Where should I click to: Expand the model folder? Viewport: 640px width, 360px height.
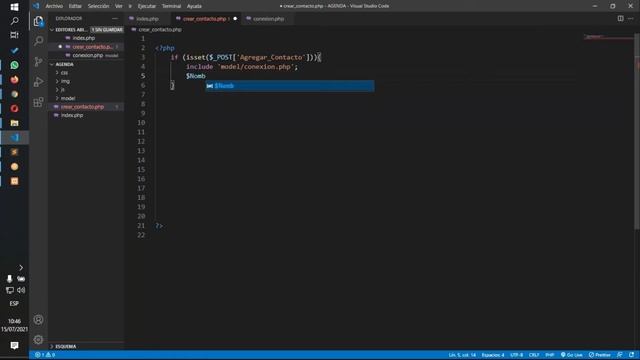67,98
